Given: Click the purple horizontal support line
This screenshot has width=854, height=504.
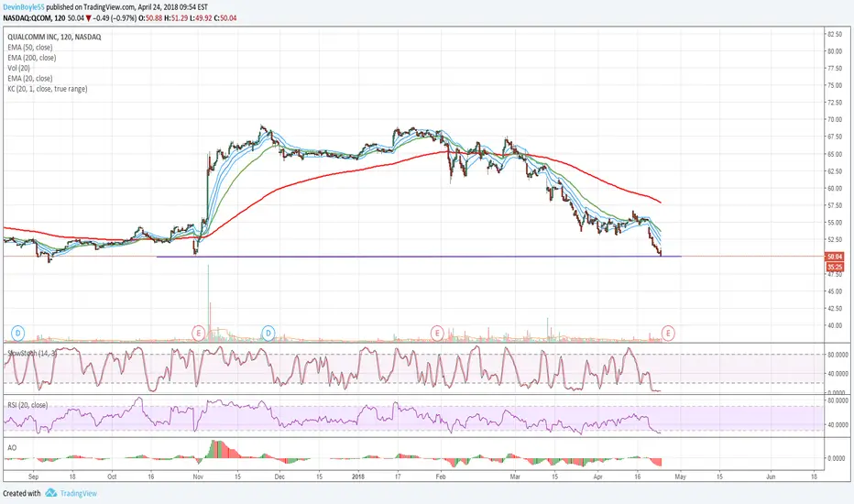Looking at the screenshot, I should click(418, 256).
